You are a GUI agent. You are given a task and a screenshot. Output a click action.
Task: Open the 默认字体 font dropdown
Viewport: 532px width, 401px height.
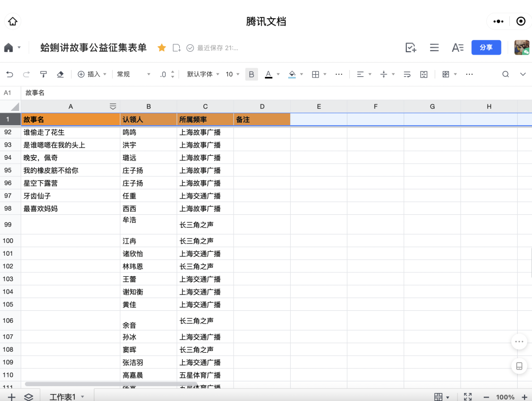203,74
